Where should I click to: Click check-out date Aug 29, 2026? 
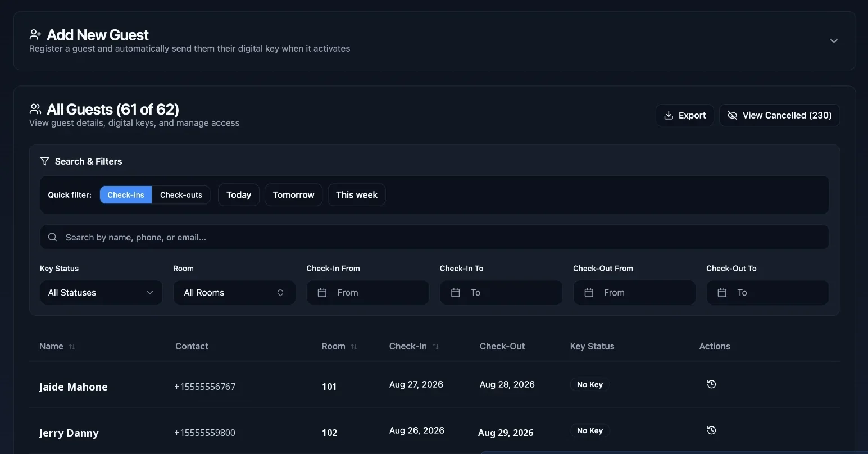[x=506, y=433]
